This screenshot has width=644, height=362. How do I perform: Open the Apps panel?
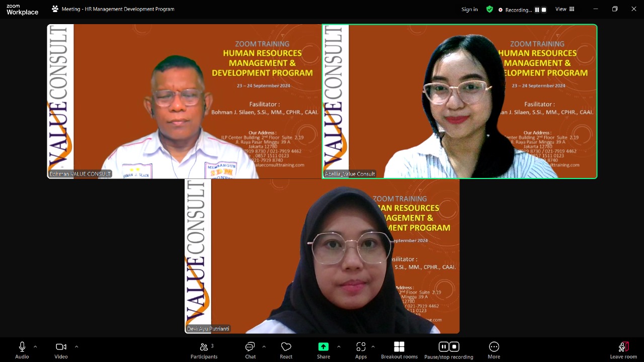[361, 350]
